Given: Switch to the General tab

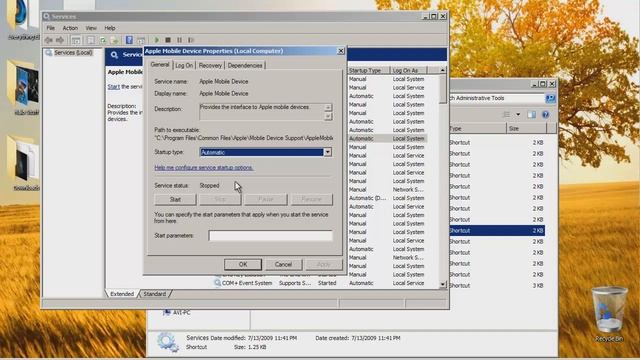Looking at the screenshot, I should tap(160, 64).
